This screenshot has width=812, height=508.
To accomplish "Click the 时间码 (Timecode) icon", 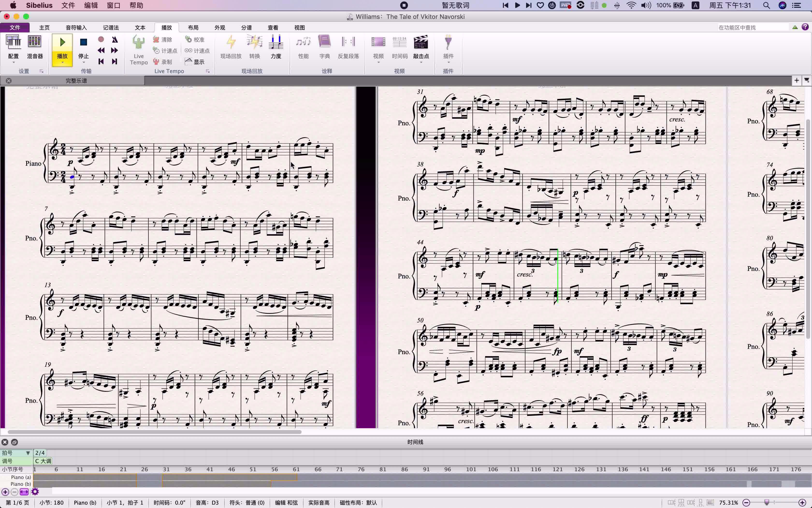I will coord(400,42).
